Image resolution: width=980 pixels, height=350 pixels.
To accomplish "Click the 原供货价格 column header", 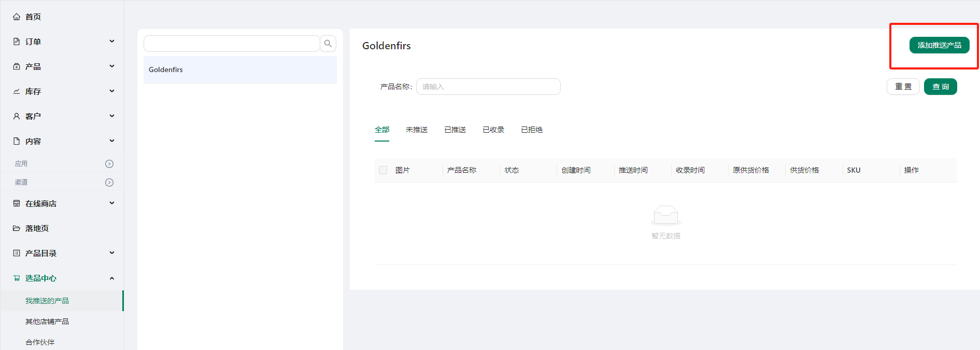I will (x=750, y=170).
